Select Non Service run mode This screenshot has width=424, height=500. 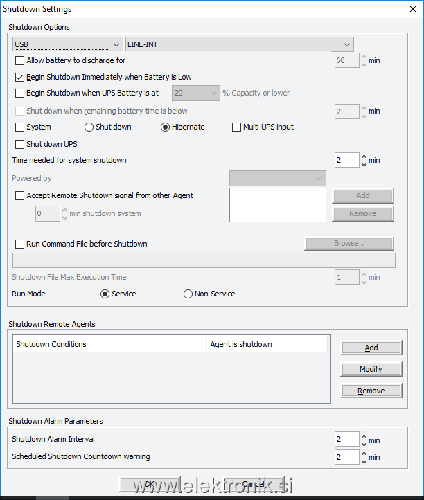point(188,294)
